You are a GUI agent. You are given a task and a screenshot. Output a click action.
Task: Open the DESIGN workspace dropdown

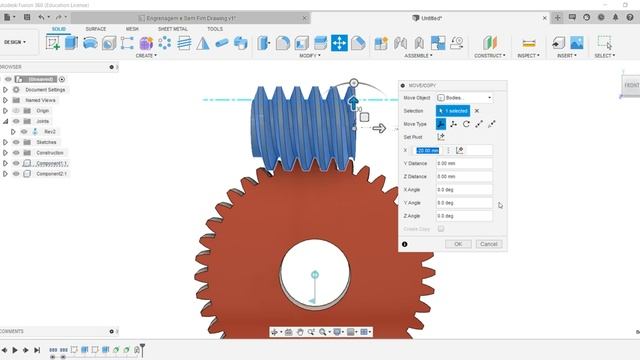point(15,42)
